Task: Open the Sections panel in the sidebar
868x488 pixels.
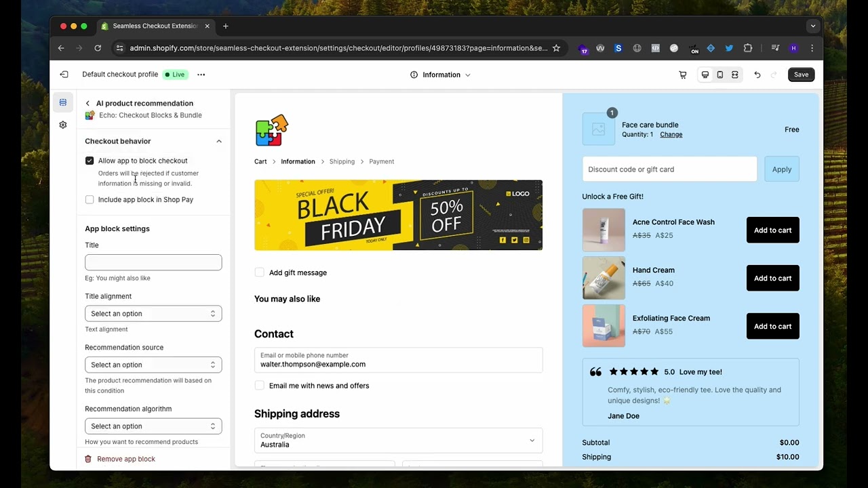Action: tap(62, 102)
